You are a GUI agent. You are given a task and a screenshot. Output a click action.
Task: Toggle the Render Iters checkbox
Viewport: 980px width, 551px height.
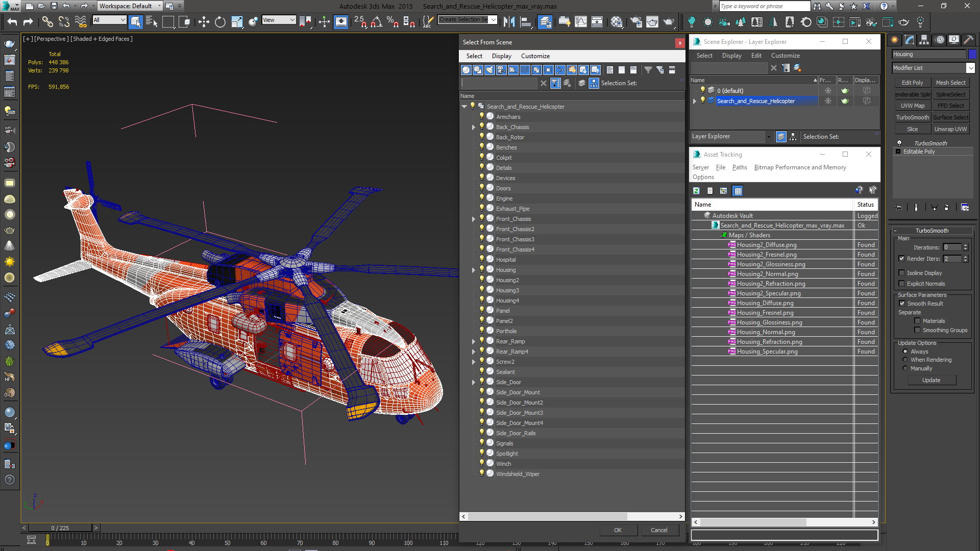point(902,259)
